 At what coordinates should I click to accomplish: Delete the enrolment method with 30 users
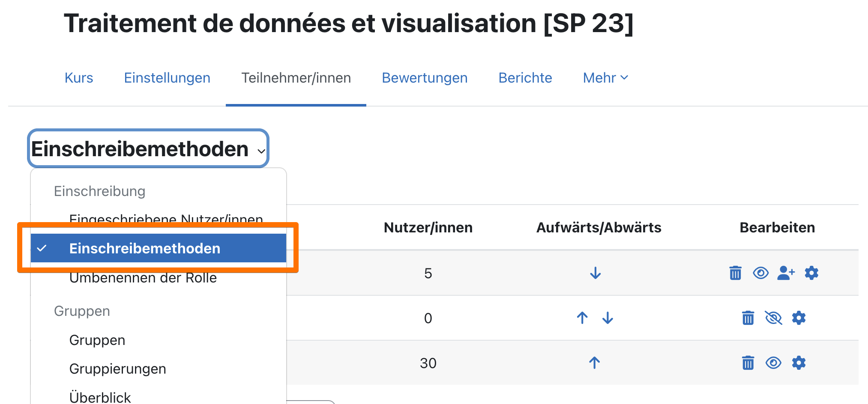[748, 363]
